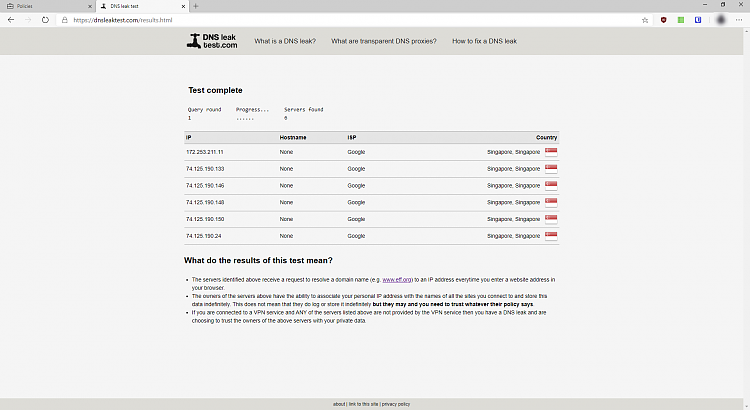750x410 pixels.
Task: Open 'What is a DNS leak?' page
Action: (285, 41)
